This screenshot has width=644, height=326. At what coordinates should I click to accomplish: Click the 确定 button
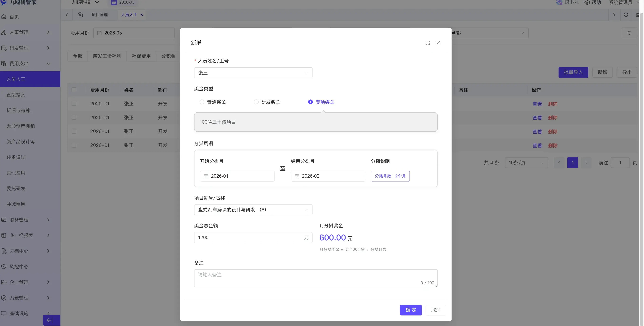tap(411, 310)
